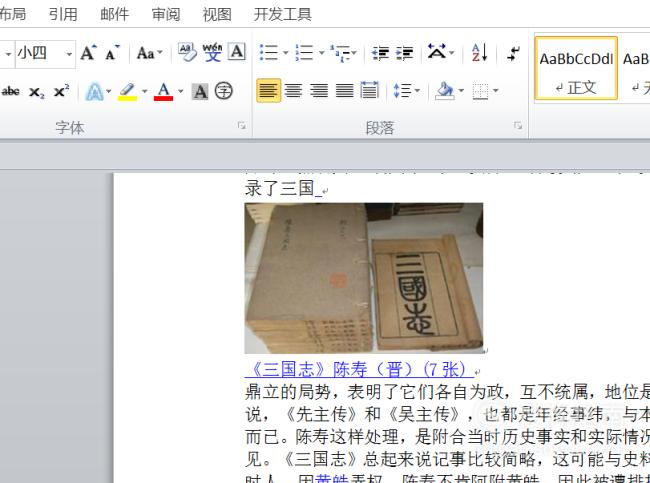Click the Grow Font button
Image resolution: width=650 pixels, height=483 pixels.
point(89,53)
